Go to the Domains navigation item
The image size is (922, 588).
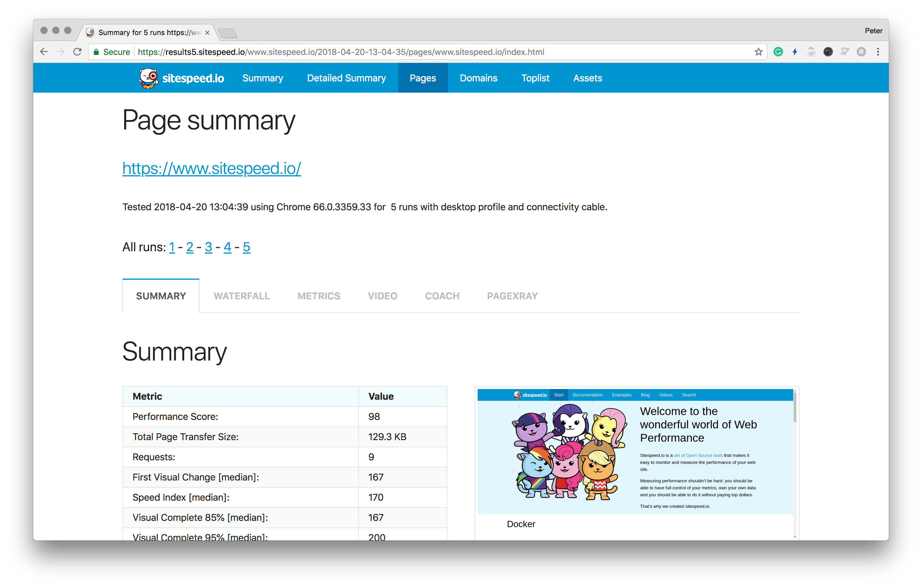point(478,78)
